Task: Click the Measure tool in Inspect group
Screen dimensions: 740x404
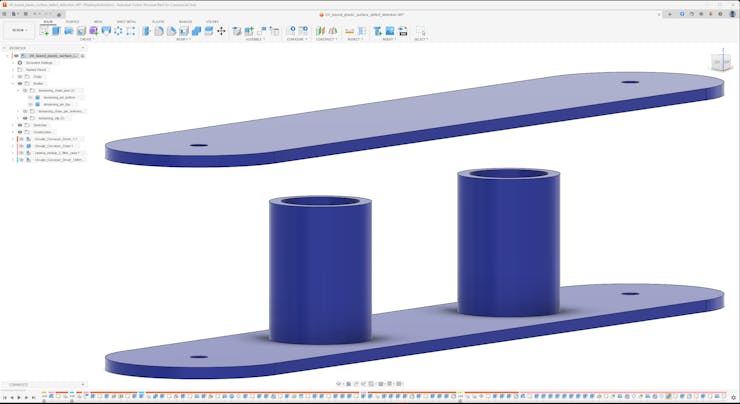Action: (x=350, y=31)
